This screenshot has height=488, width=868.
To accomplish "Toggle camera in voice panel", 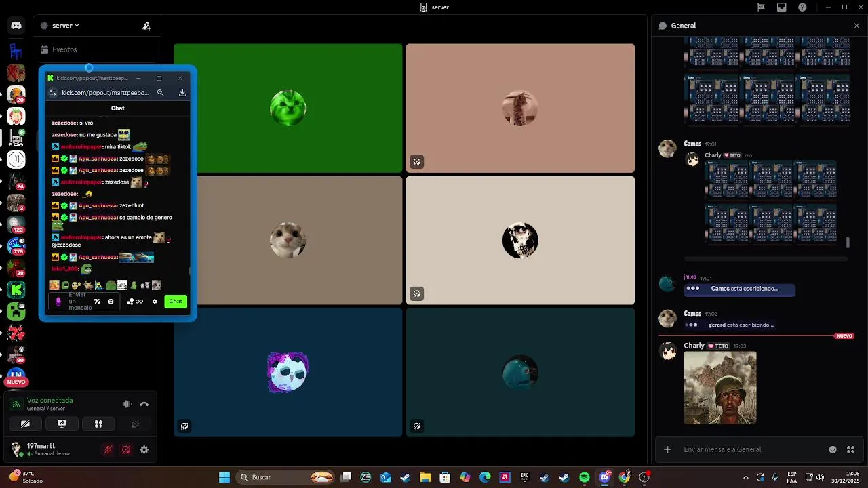I will (25, 424).
